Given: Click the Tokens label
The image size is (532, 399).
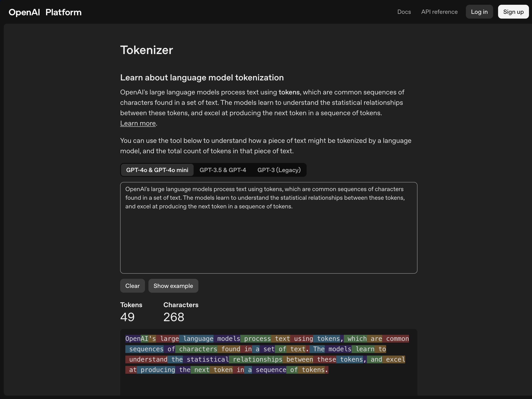Looking at the screenshot, I should 131,305.
